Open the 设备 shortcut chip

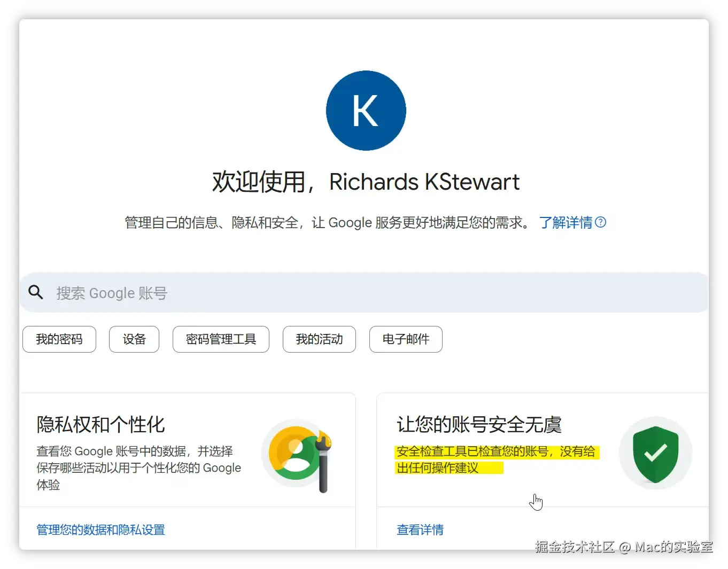coord(134,339)
